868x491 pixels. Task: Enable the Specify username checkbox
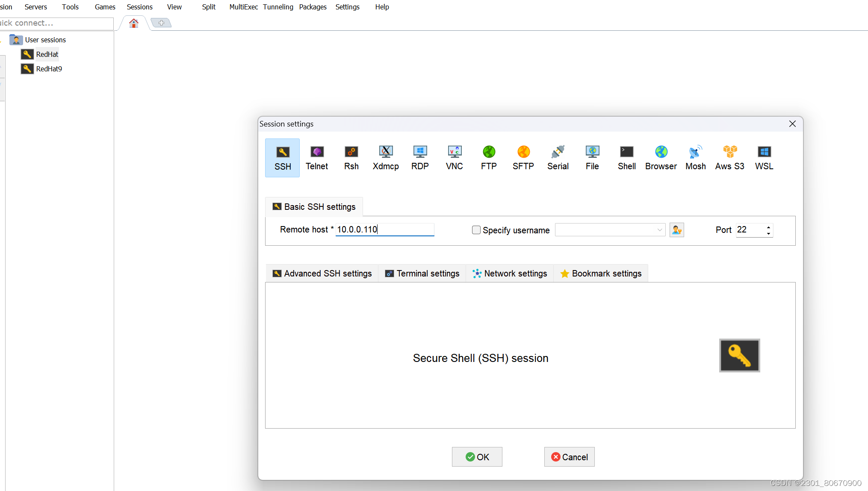[x=476, y=230]
